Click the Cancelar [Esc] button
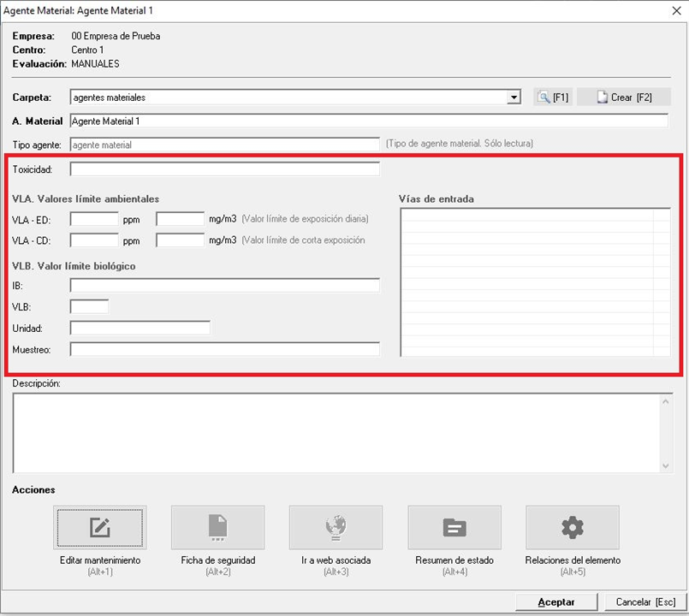The height and width of the screenshot is (616, 689). pyautogui.click(x=645, y=602)
